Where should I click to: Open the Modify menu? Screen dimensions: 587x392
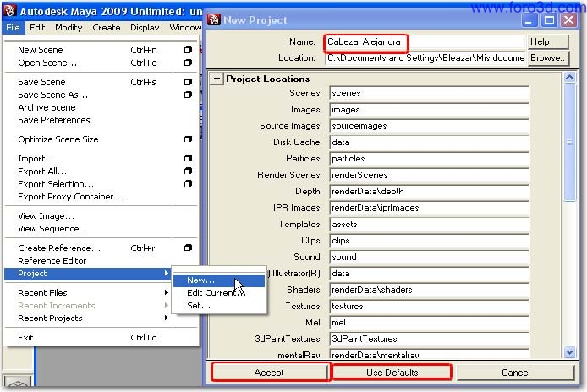(69, 28)
